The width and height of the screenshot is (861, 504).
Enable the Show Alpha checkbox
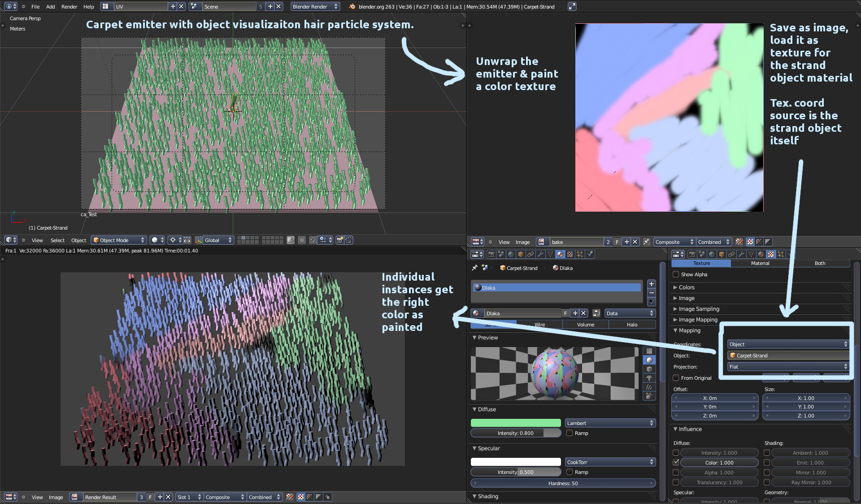coord(676,274)
